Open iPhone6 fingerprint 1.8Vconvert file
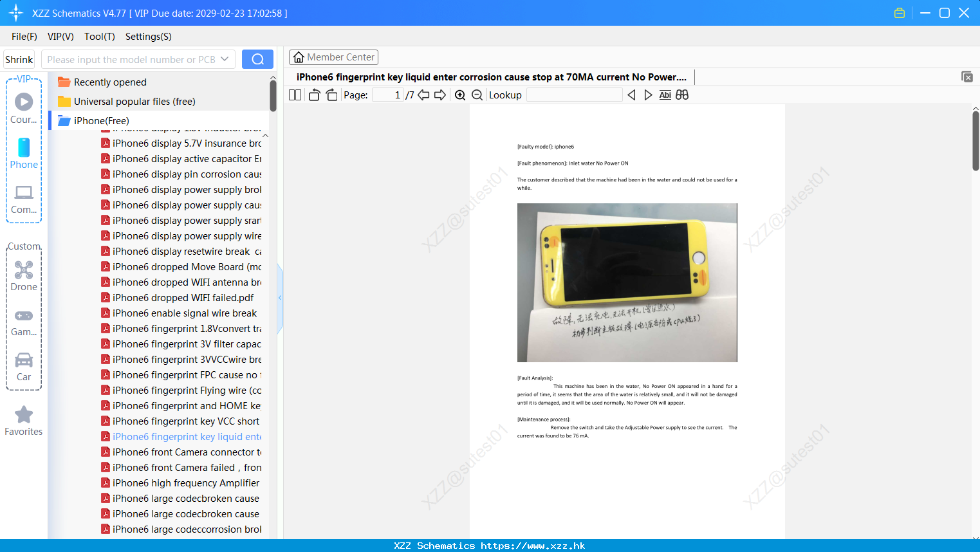The width and height of the screenshot is (980, 552). (x=181, y=329)
